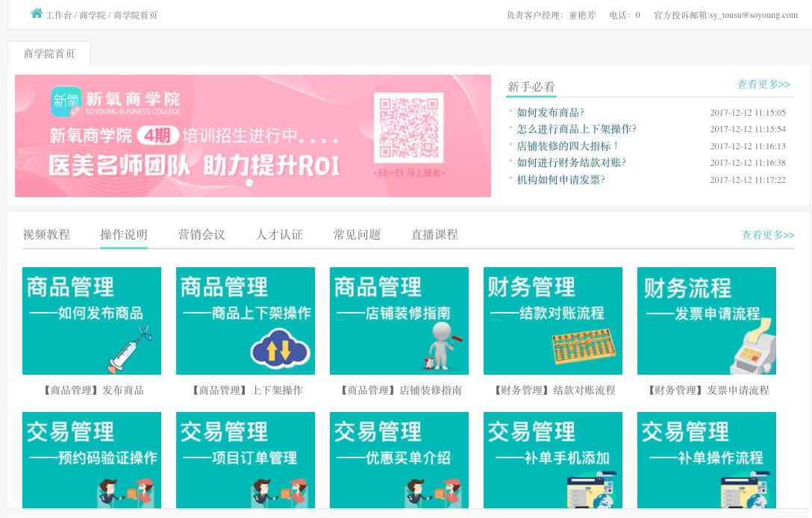
Task: Go to the 直播课程 tab
Action: point(434,234)
